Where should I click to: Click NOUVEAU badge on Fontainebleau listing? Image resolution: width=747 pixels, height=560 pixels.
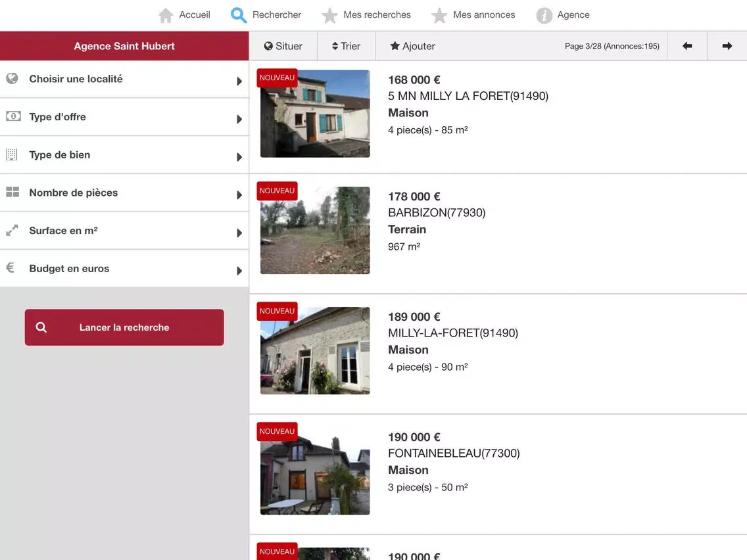pyautogui.click(x=277, y=431)
